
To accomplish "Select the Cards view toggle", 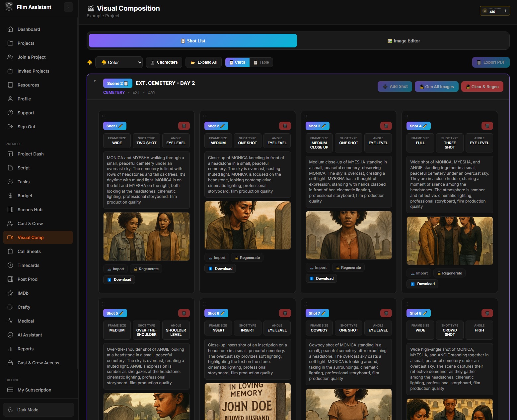I will [x=237, y=62].
